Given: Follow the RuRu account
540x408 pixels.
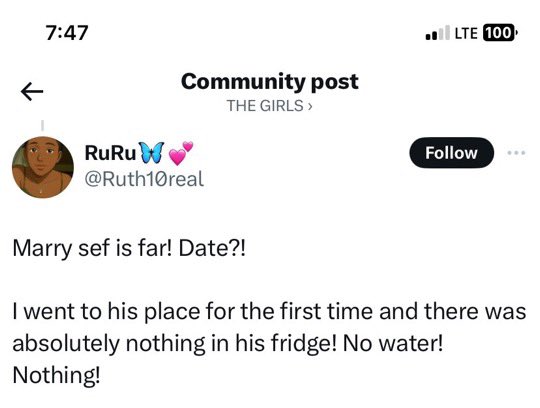Looking at the screenshot, I should (451, 153).
